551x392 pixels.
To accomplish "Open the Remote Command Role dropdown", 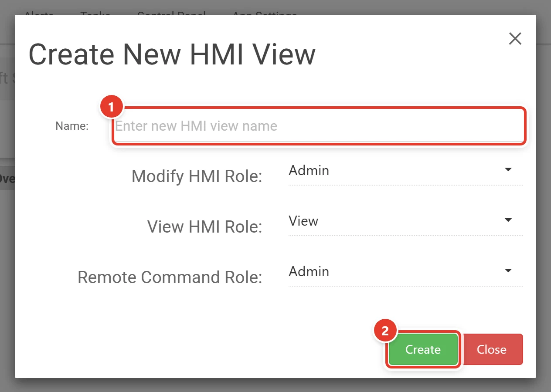I will pos(405,271).
